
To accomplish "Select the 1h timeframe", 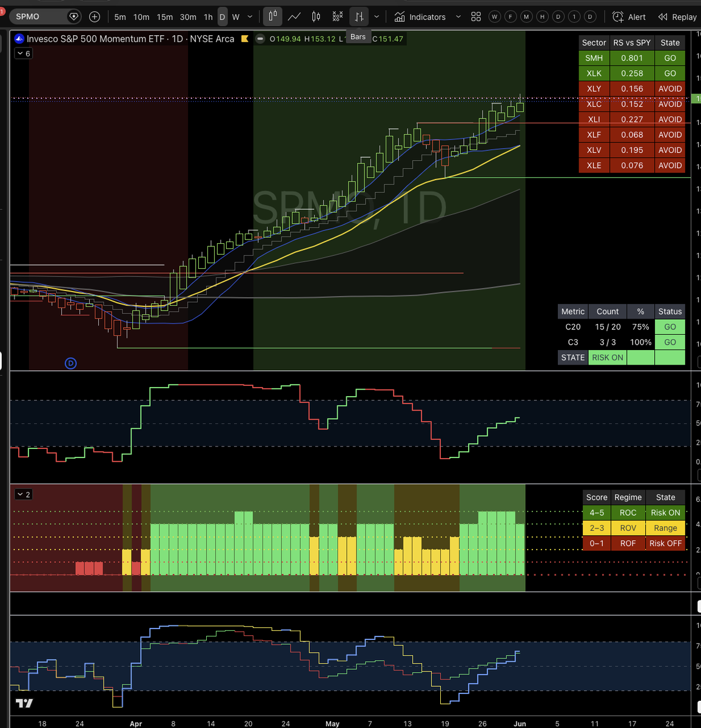I will pos(208,17).
